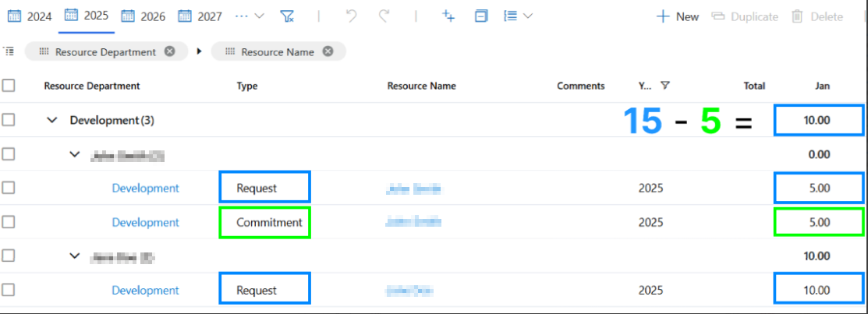The image size is (868, 314).
Task: Open the more views ellipsis dropdown
Action: click(249, 16)
